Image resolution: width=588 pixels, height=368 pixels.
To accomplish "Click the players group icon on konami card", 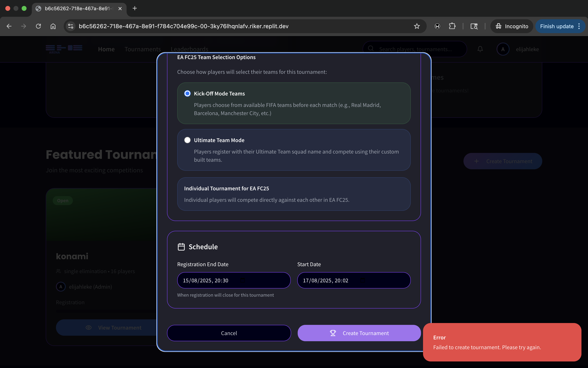I will point(58,271).
